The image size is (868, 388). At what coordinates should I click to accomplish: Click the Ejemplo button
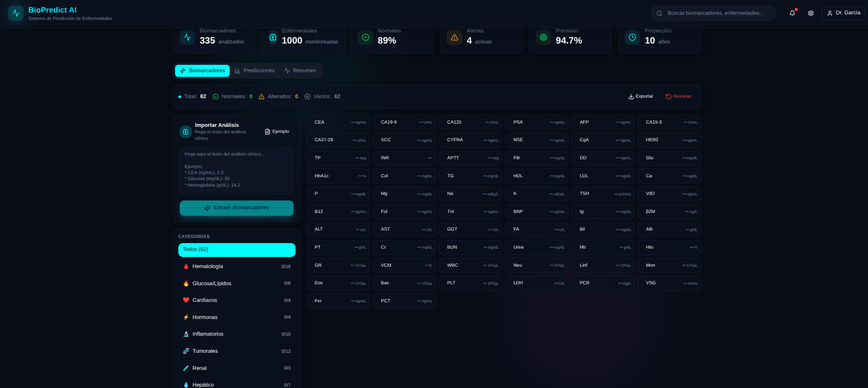277,131
